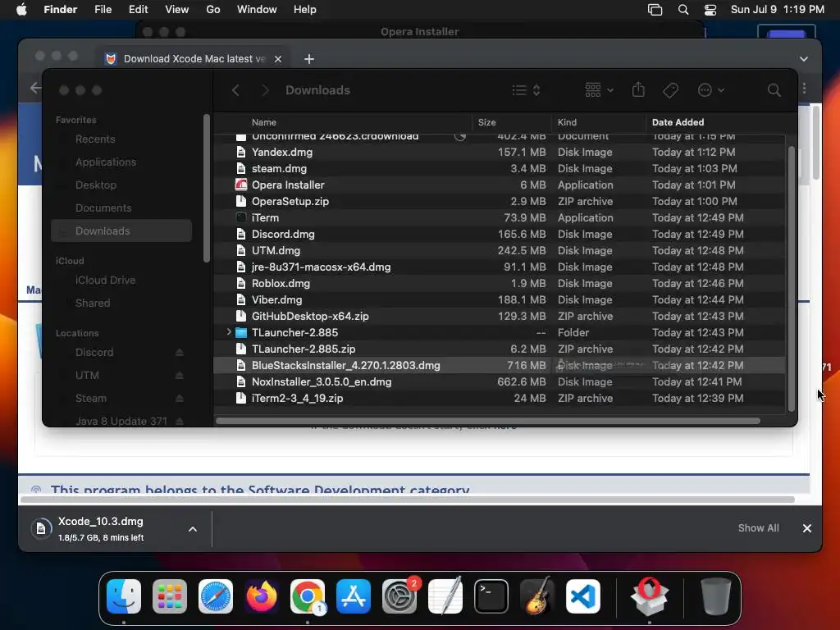840x630 pixels.
Task: Select iCloud Drive in the sidebar
Action: pos(105,281)
